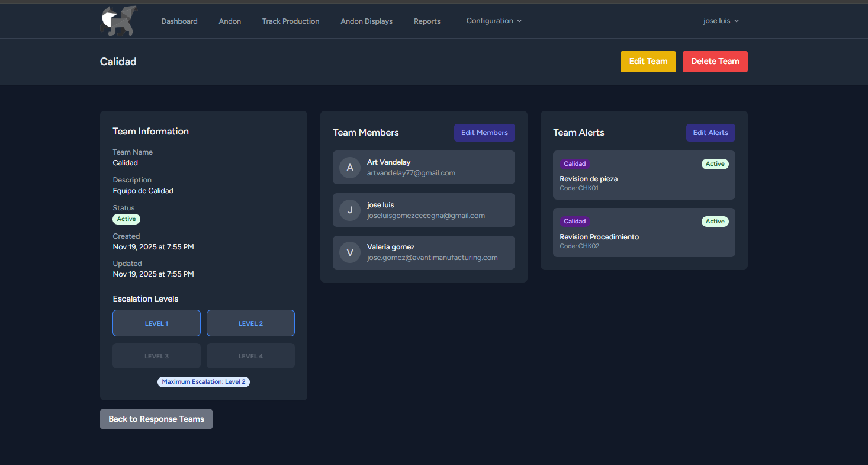The width and height of the screenshot is (868, 465).
Task: Click the Maximum Escalation: Level 2 badge
Action: pyautogui.click(x=204, y=382)
